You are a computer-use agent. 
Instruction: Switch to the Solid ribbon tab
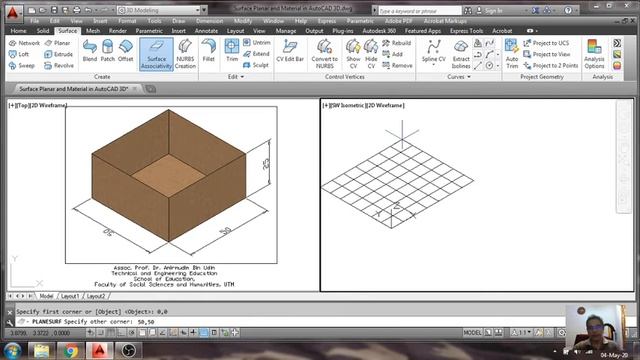coord(43,31)
